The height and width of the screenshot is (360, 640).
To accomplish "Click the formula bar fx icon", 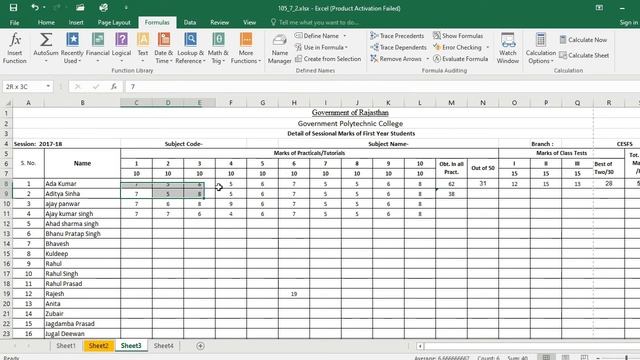I will click(x=114, y=87).
